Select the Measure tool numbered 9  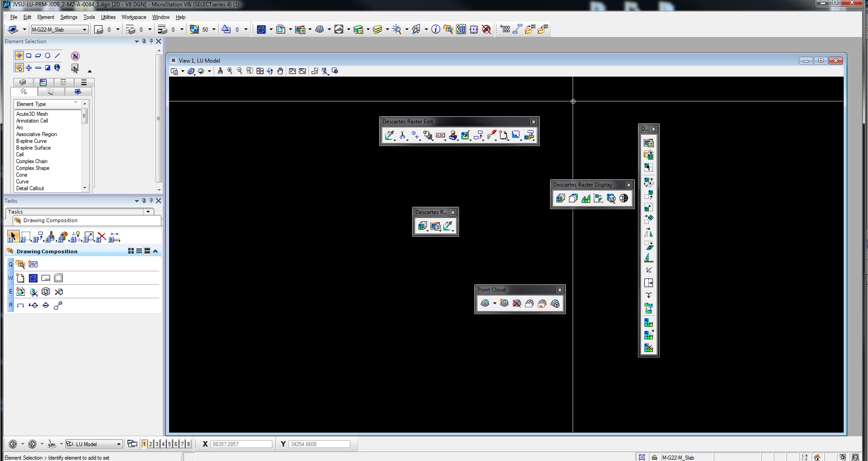115,237
